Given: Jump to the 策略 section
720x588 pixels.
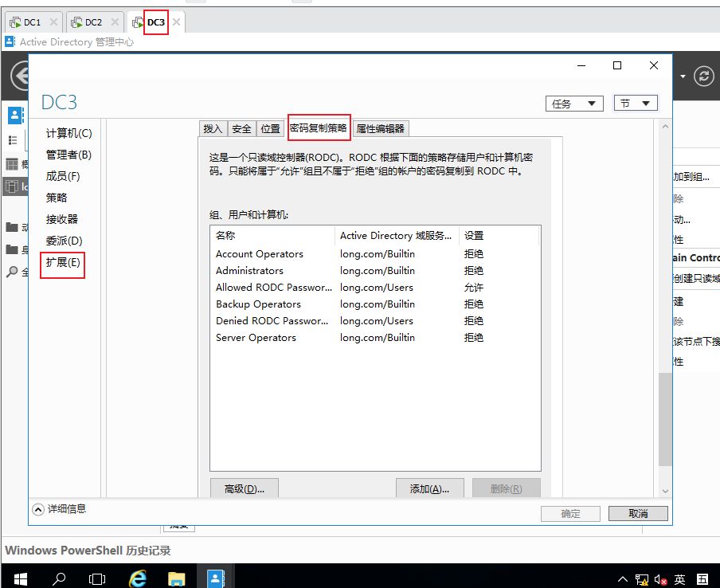Looking at the screenshot, I should click(x=57, y=198).
